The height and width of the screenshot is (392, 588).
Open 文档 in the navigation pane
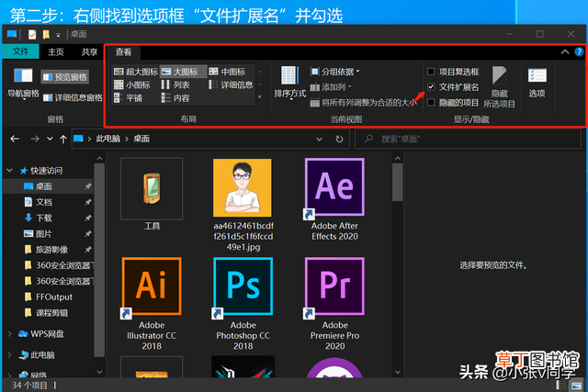[x=44, y=202]
